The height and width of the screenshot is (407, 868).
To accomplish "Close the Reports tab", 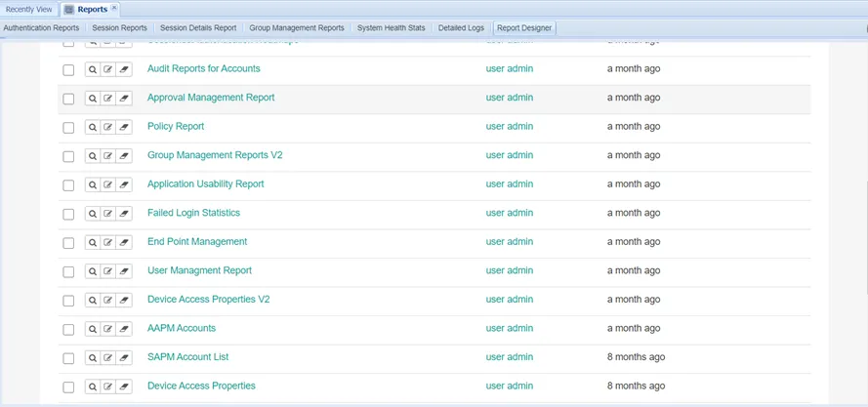I will (114, 8).
